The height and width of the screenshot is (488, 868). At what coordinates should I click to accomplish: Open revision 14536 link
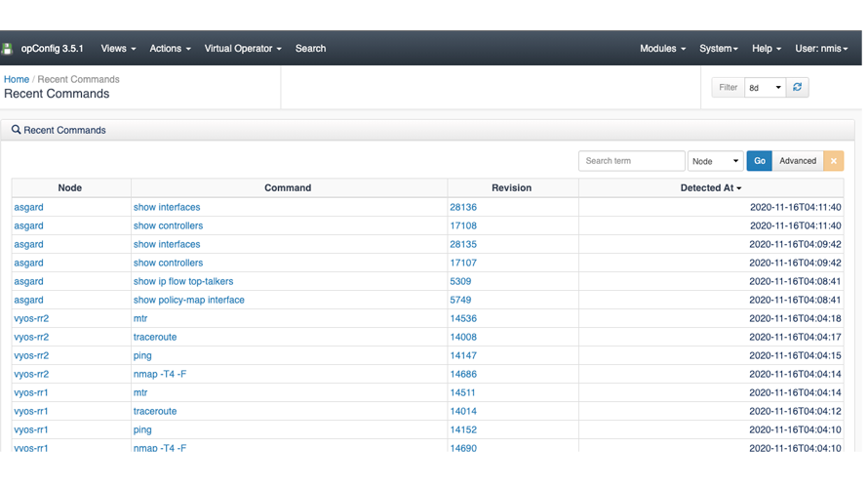(x=463, y=318)
